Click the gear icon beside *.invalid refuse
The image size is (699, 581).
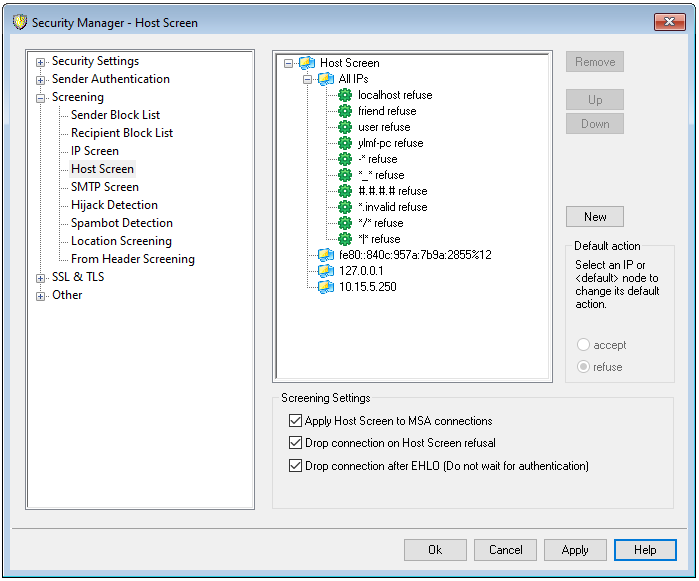(x=346, y=207)
